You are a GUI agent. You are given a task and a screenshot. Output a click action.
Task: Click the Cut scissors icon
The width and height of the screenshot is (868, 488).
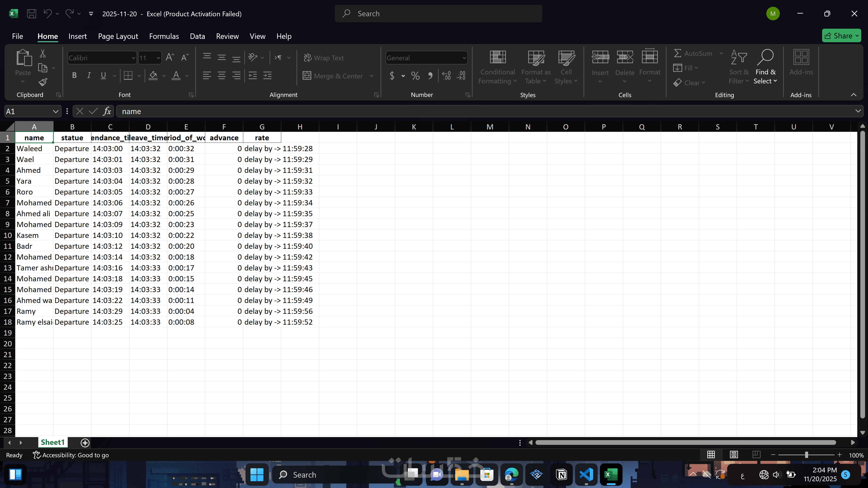click(43, 53)
